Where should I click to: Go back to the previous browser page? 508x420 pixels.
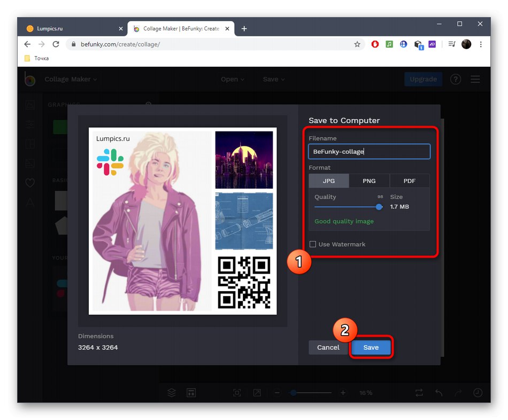click(x=27, y=44)
